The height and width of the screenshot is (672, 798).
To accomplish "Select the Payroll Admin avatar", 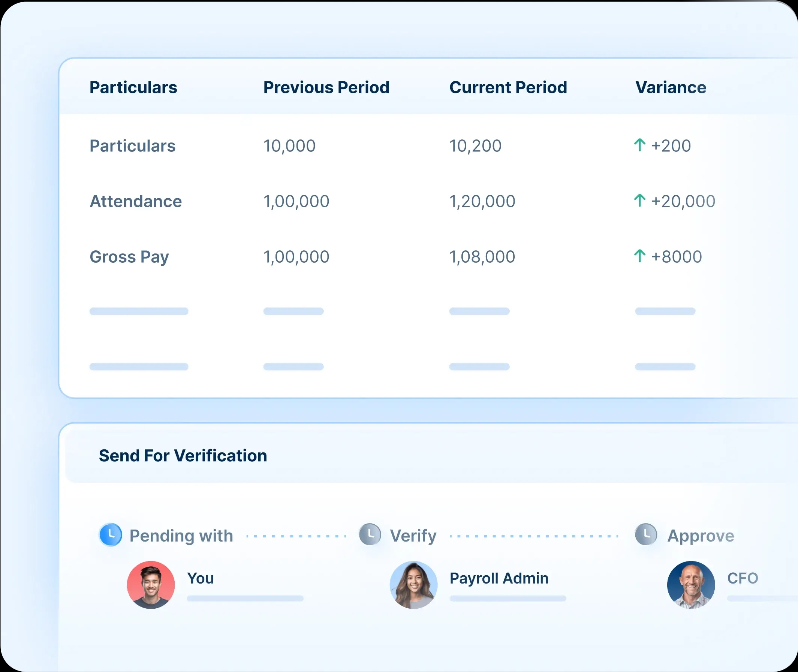I will (x=413, y=585).
